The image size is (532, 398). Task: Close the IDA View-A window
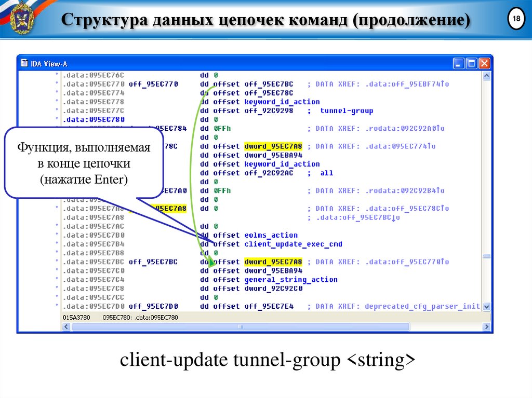tap(485, 63)
